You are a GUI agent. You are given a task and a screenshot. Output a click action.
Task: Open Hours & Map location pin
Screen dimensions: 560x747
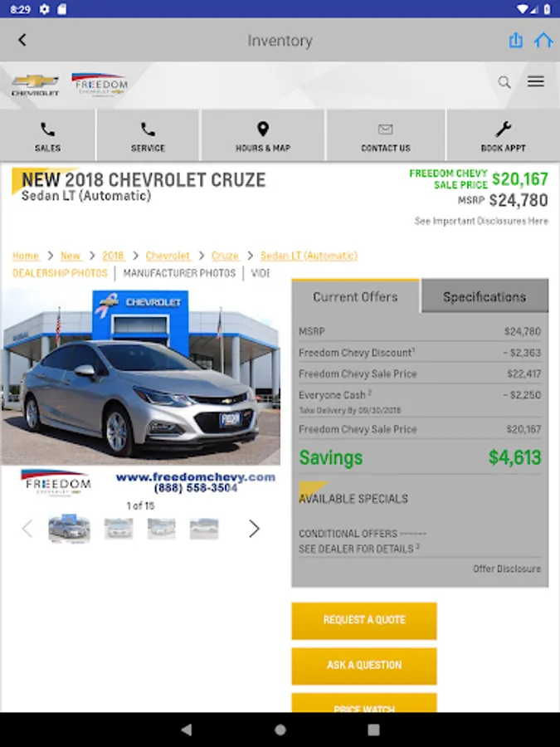(263, 129)
